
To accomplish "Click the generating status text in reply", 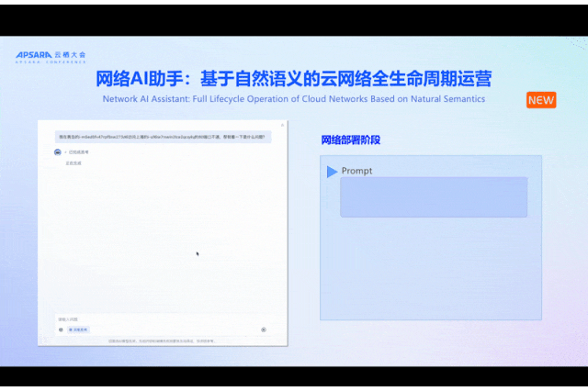I will 73,163.
